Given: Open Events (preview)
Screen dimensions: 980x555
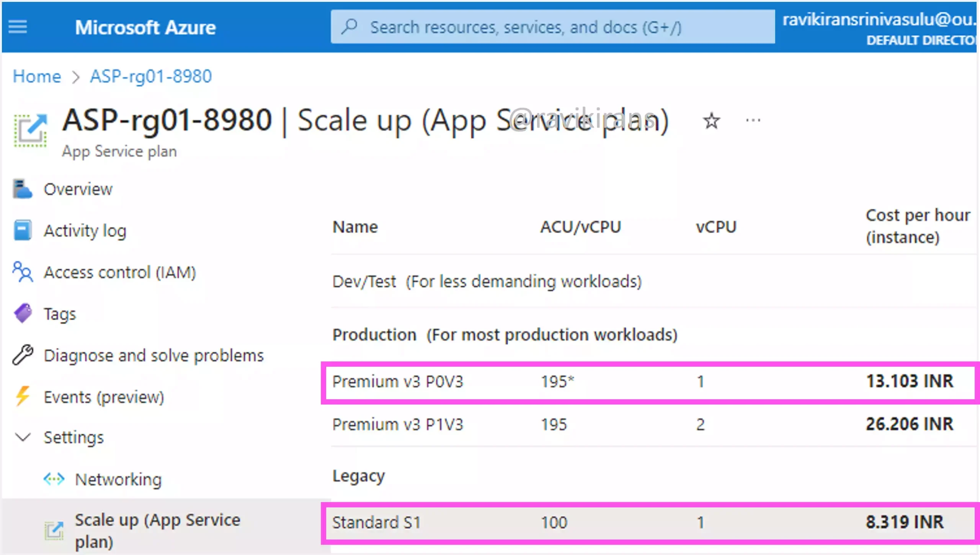Looking at the screenshot, I should click(104, 397).
